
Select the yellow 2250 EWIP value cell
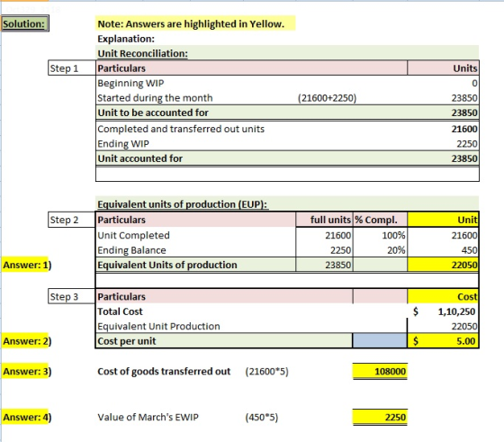[380, 417]
